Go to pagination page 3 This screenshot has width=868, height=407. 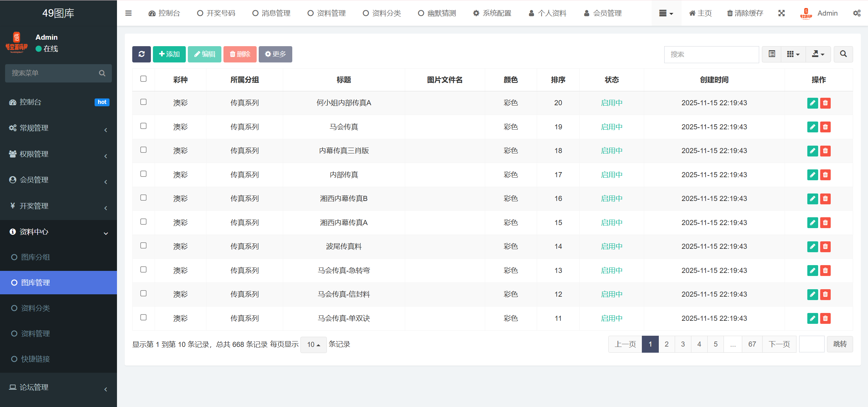(x=683, y=344)
